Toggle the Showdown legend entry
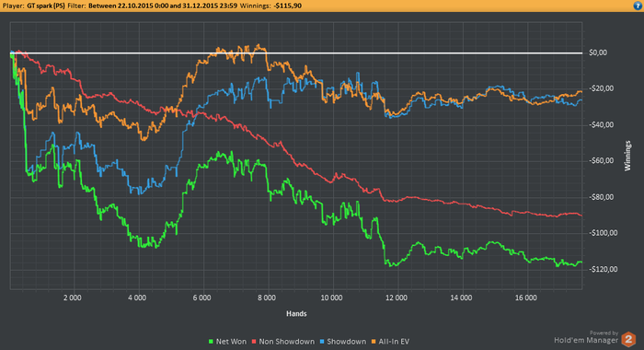 343,342
